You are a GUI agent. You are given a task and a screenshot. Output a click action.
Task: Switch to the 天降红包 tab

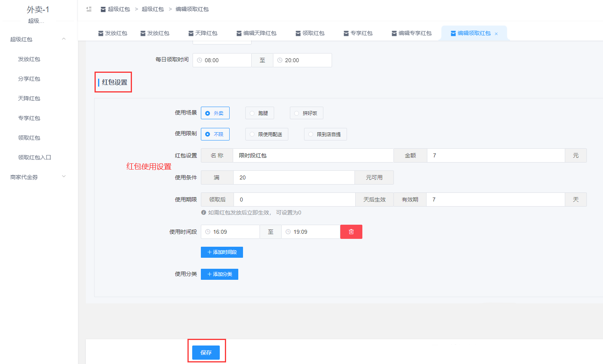(203, 33)
